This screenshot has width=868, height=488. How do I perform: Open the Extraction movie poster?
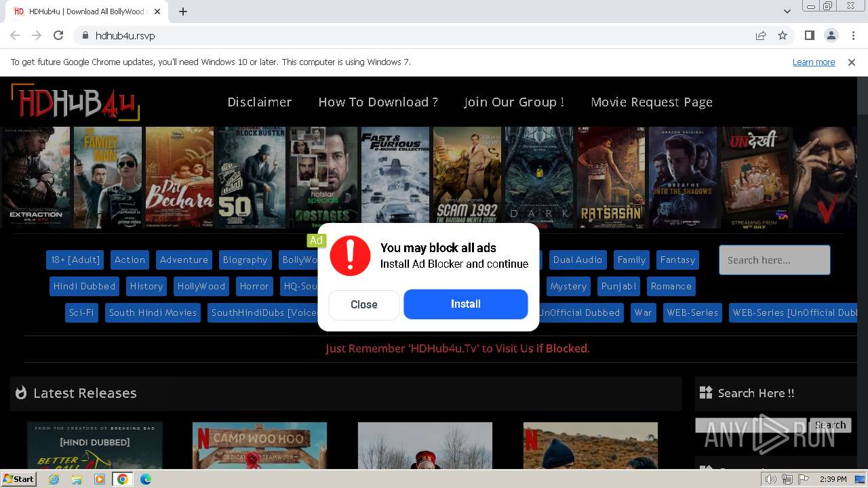tap(36, 177)
